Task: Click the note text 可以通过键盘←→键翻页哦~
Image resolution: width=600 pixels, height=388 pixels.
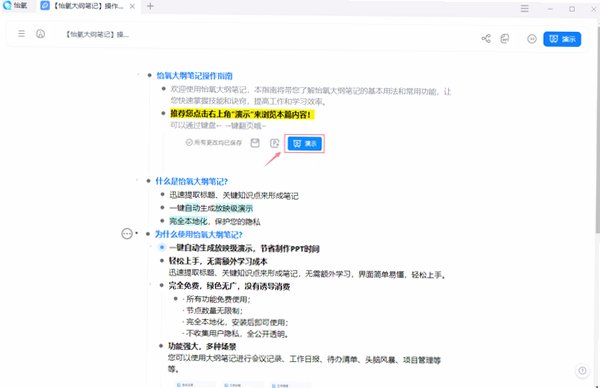Action: click(218, 126)
